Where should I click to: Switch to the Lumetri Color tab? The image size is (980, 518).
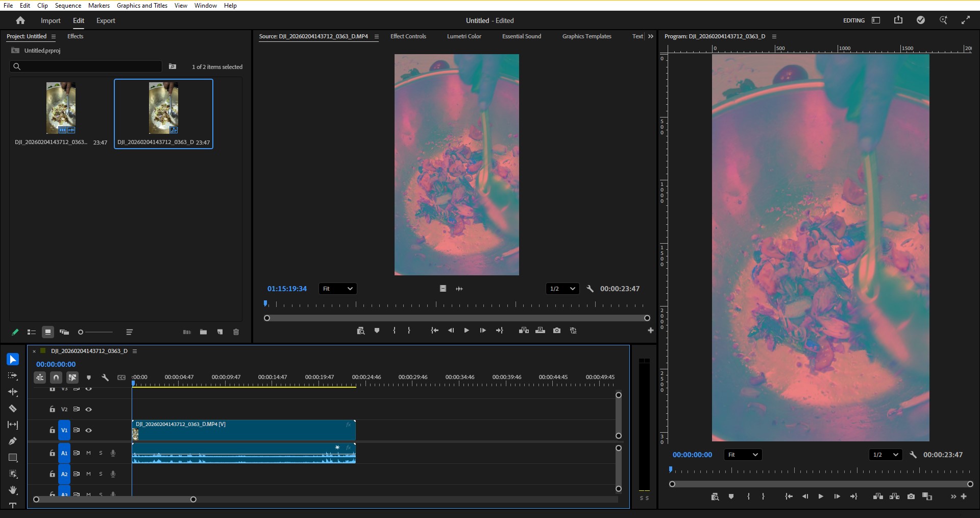coord(464,36)
